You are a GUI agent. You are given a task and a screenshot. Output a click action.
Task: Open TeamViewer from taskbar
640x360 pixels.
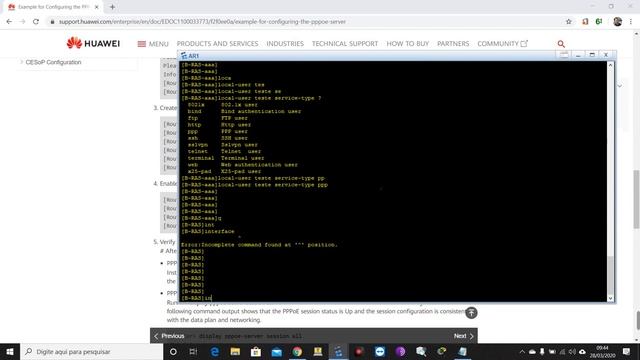pos(380,351)
